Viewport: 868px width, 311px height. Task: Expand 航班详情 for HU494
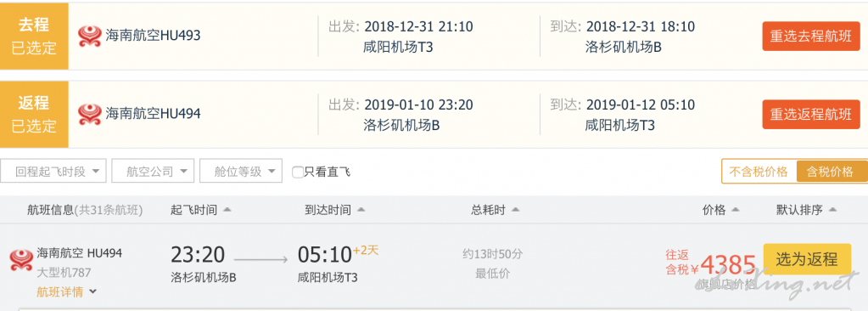coord(66,292)
